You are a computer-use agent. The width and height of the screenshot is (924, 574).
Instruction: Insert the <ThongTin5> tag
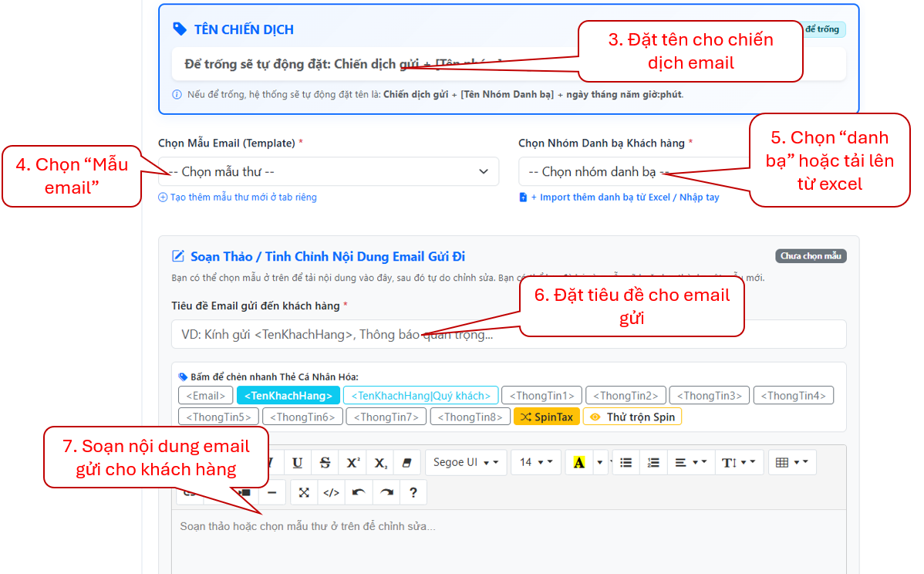click(218, 417)
